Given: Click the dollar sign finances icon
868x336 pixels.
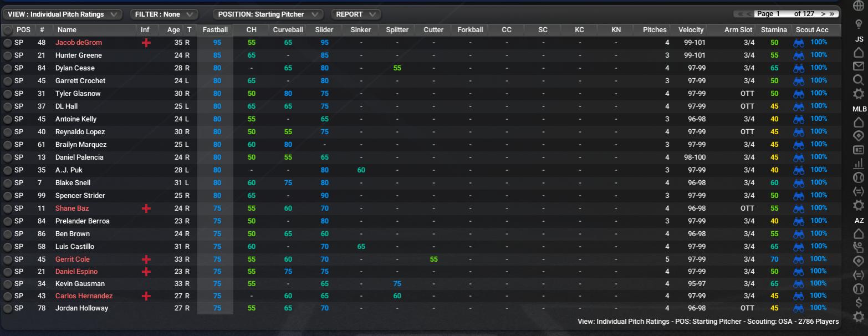Looking at the screenshot, I should click(x=859, y=302).
